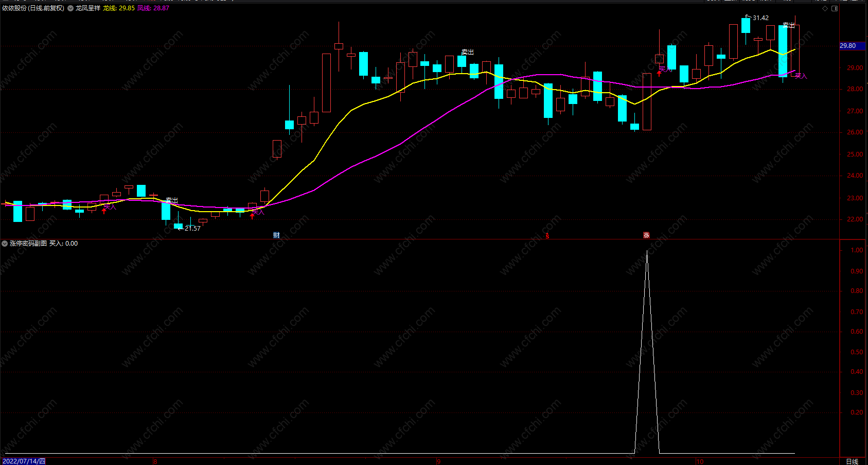Click the 凤线: 28.87 value label

153,8
